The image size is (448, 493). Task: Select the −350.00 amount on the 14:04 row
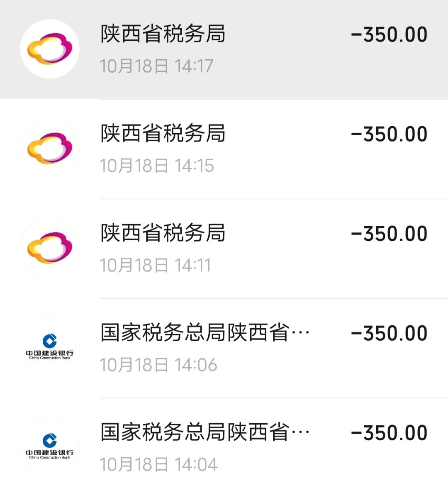click(x=389, y=433)
